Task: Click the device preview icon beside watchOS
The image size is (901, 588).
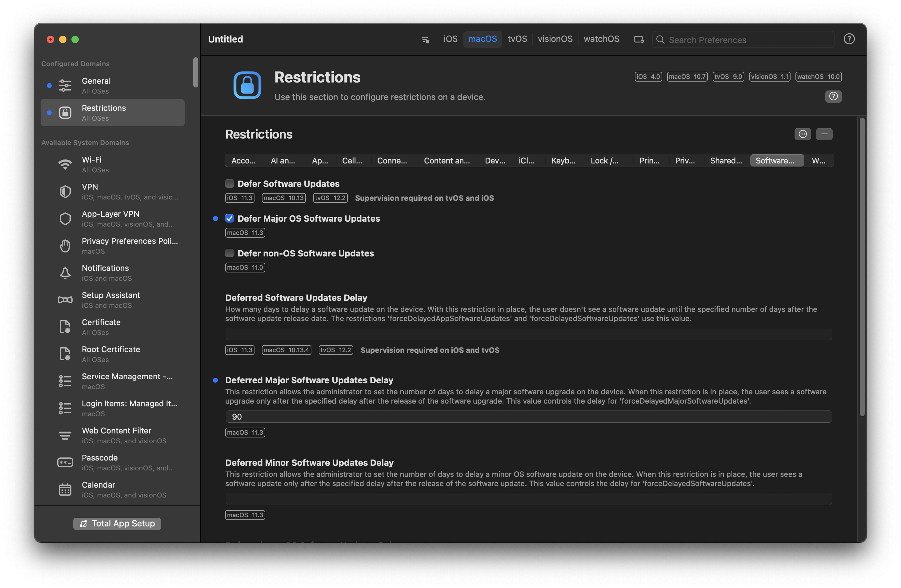Action: click(x=639, y=39)
